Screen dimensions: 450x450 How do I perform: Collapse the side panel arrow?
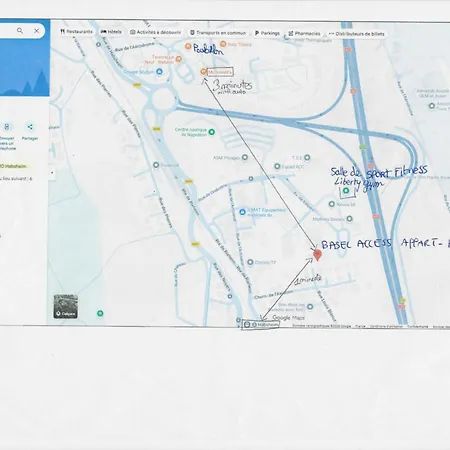pos(52,173)
